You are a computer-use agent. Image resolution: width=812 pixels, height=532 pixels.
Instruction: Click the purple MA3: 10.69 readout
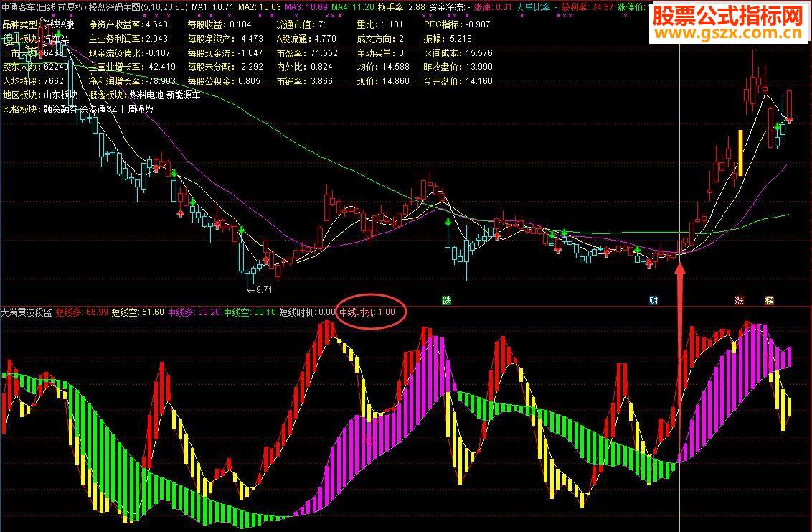click(x=306, y=7)
